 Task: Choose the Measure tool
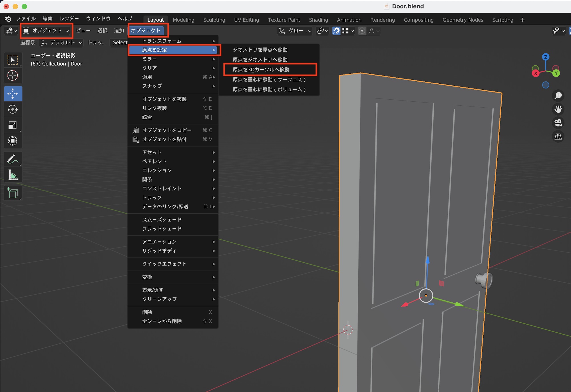[x=13, y=175]
